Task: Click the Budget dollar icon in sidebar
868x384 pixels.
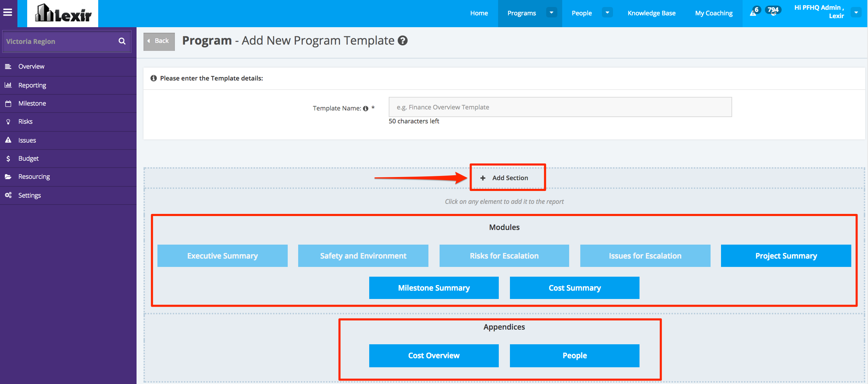Action: coord(8,159)
